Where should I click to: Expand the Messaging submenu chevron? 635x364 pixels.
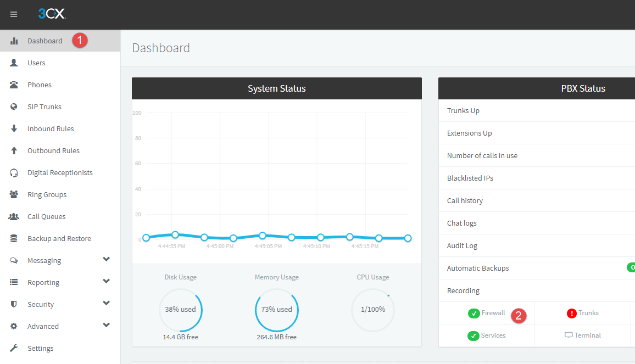[106, 260]
